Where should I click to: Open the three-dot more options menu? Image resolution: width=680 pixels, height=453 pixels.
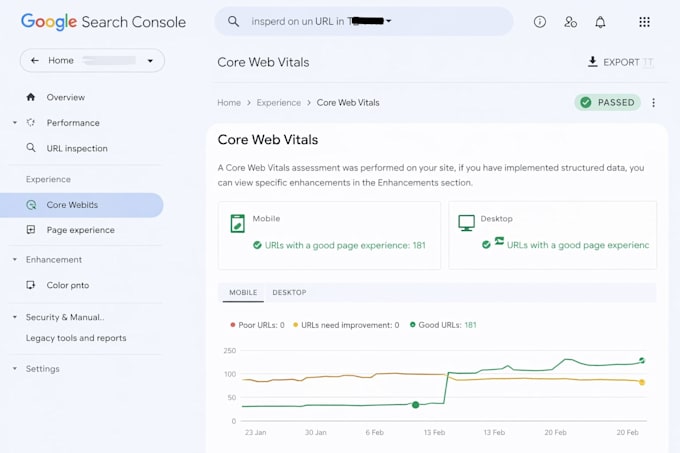[654, 103]
